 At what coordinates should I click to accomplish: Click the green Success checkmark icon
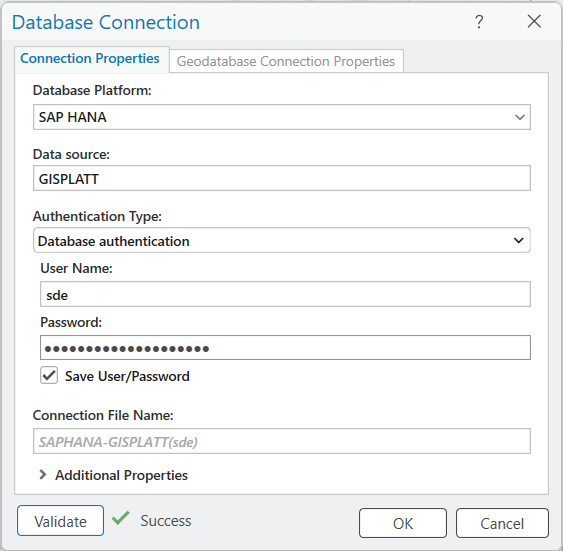(121, 518)
